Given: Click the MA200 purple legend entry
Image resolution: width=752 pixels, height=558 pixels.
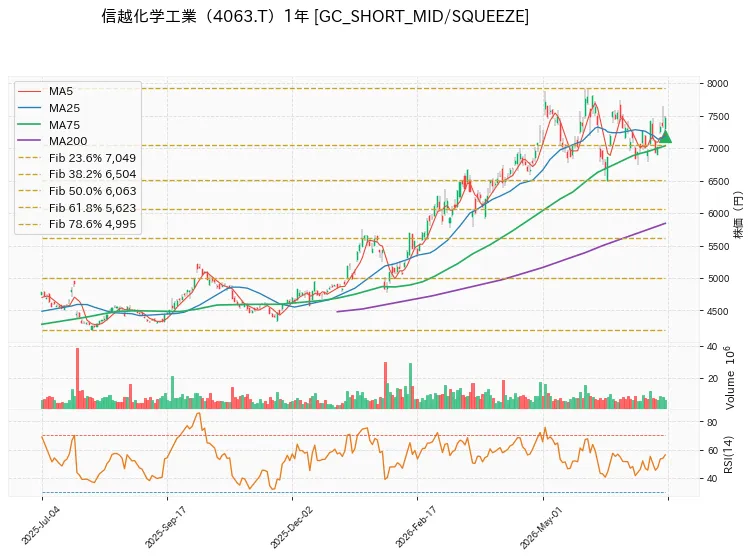Looking at the screenshot, I should point(52,141).
